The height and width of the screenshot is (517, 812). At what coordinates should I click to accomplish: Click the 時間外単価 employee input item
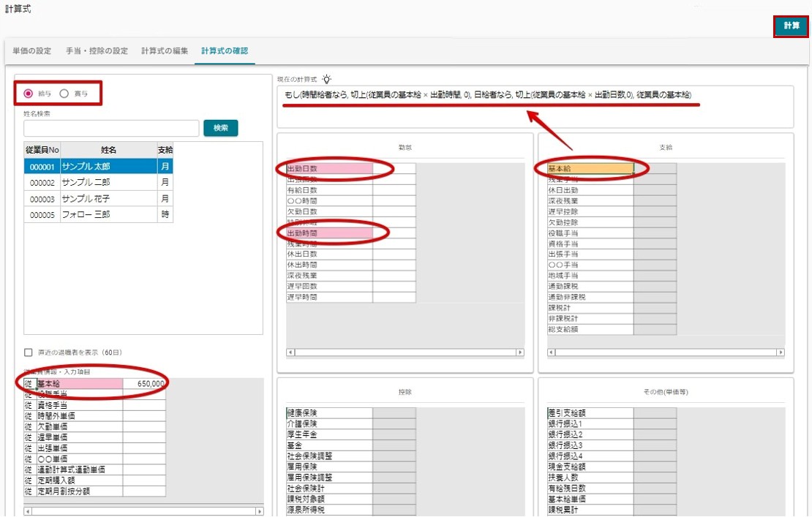[x=80, y=416]
